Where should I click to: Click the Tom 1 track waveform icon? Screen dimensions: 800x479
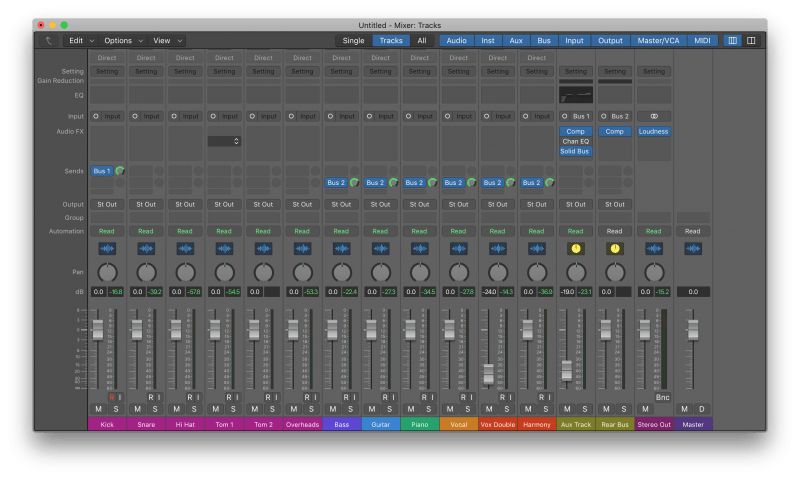(224, 248)
